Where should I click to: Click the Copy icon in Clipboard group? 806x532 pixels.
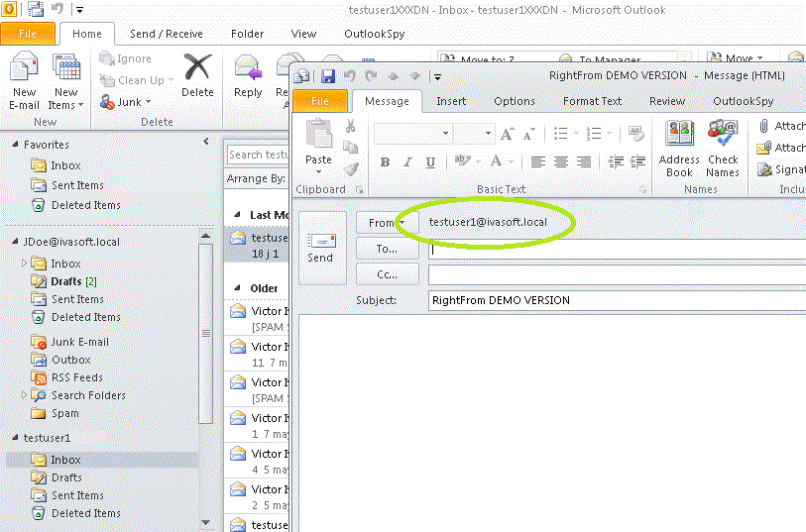coord(351,148)
